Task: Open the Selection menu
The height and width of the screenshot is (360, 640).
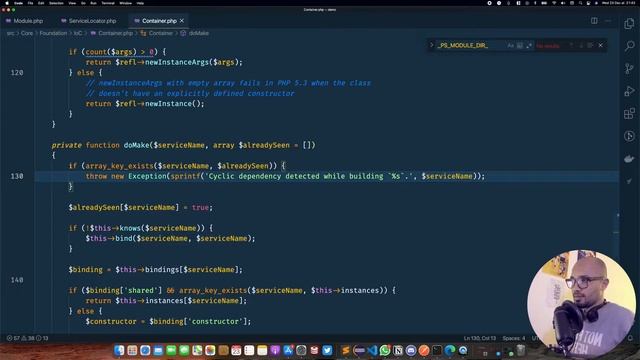Action: point(56,3)
